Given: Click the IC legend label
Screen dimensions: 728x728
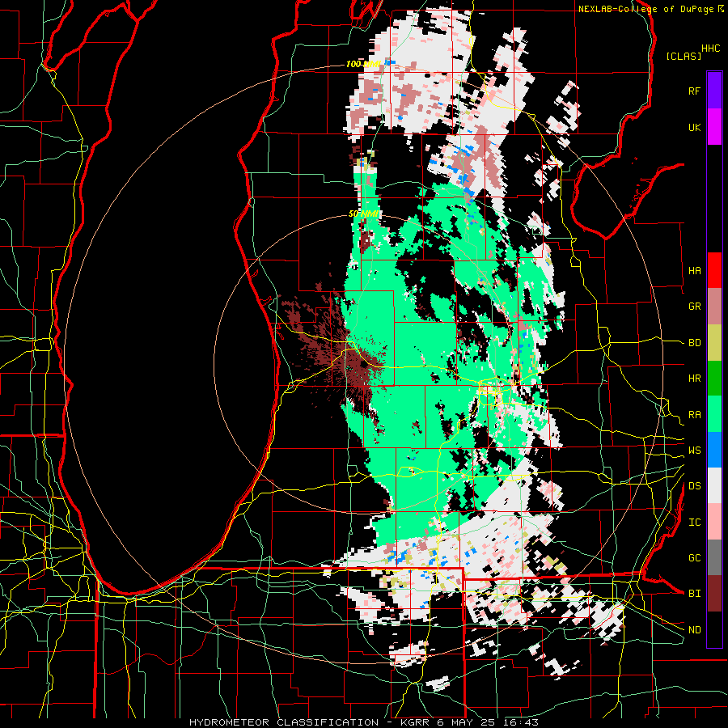Looking at the screenshot, I should pyautogui.click(x=694, y=523).
